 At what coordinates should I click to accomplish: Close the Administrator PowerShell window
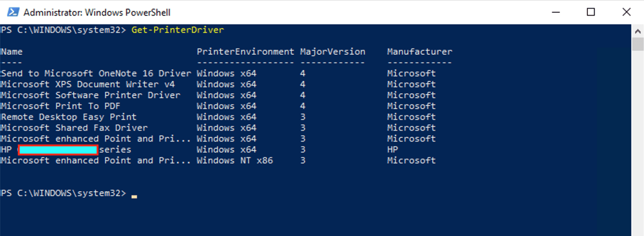(x=626, y=12)
